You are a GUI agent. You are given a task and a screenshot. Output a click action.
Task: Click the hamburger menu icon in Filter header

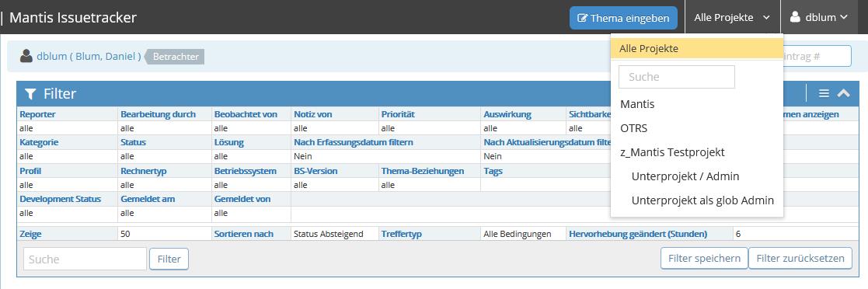point(824,93)
